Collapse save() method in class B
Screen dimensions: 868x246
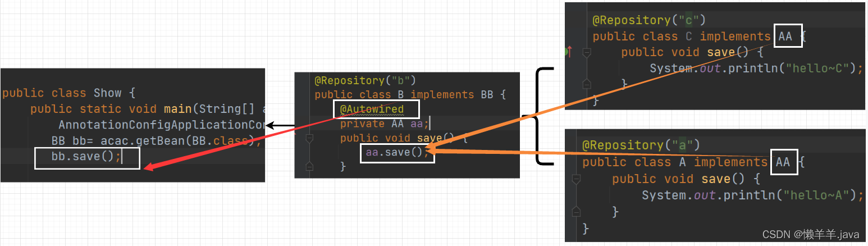point(308,138)
